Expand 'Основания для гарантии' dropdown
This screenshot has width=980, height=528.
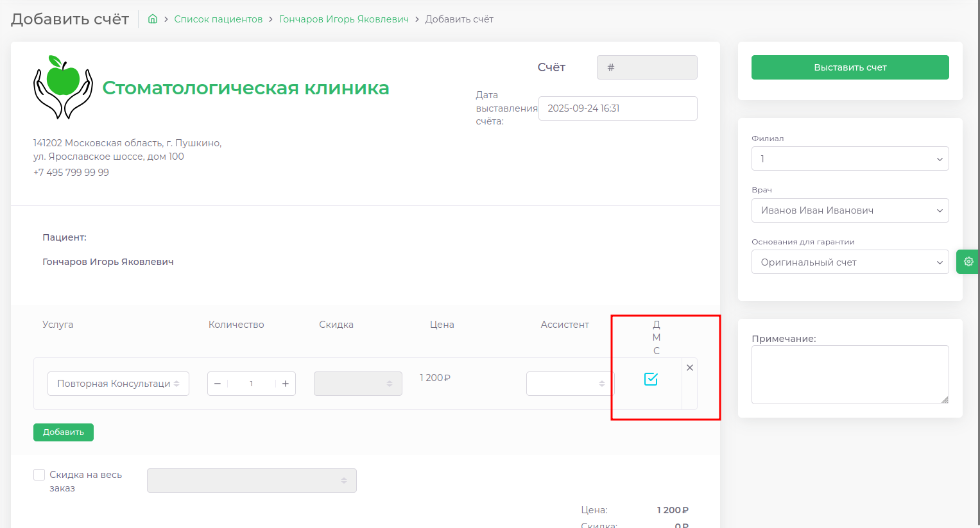850,262
